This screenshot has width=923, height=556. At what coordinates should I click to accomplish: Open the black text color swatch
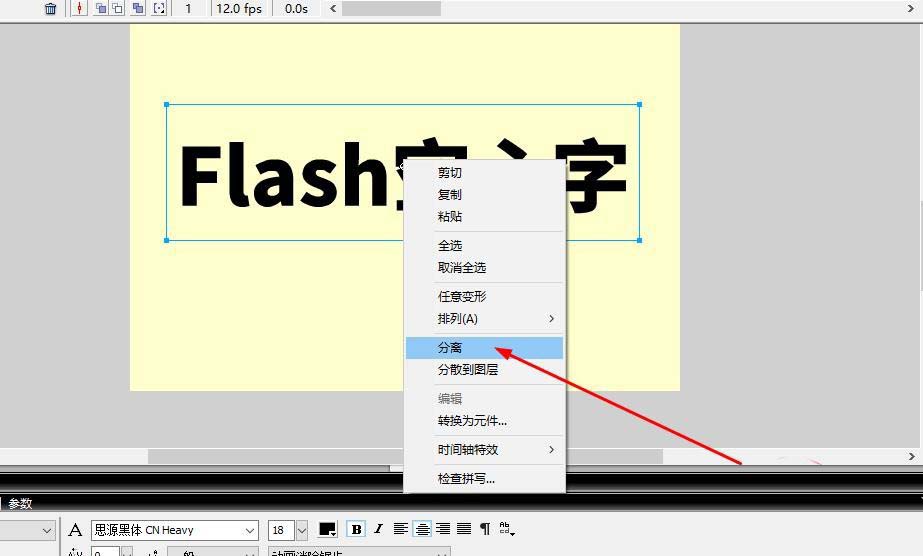coord(327,530)
